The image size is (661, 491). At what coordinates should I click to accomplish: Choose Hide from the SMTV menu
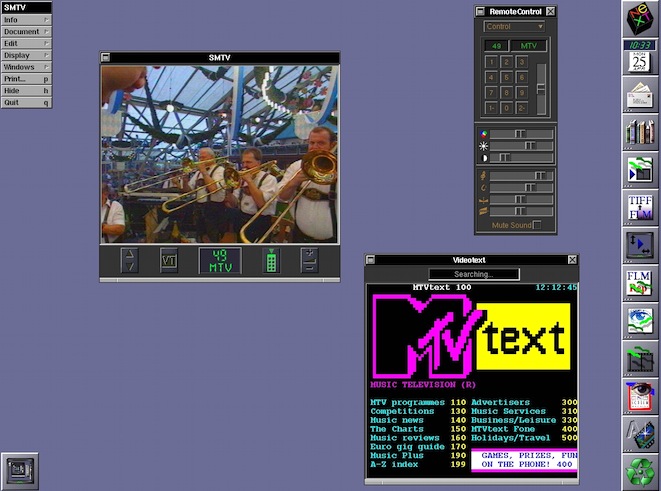(x=26, y=91)
